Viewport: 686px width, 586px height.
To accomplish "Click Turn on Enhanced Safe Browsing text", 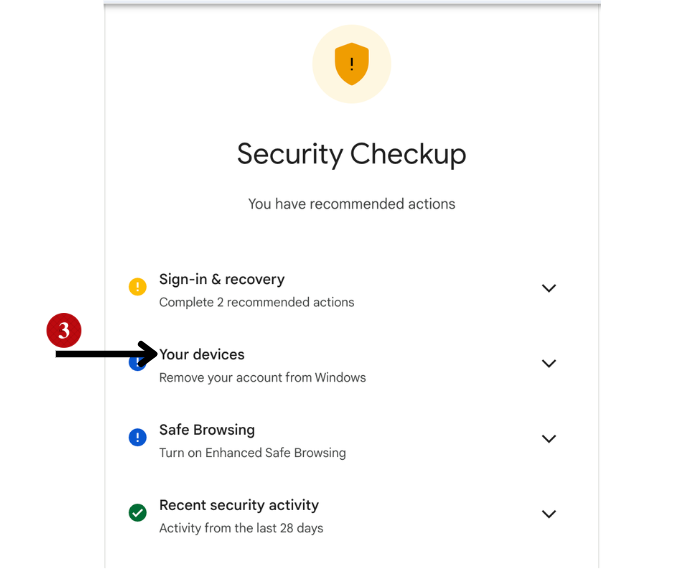I will [x=252, y=453].
